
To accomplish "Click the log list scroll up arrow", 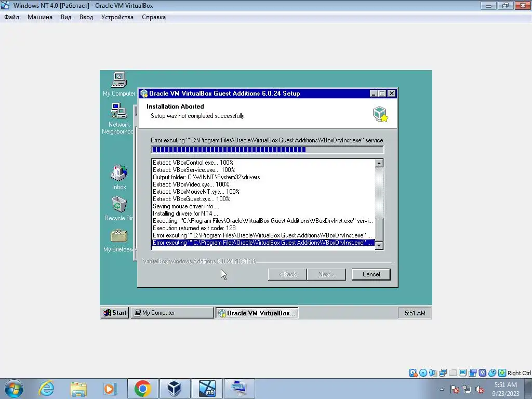I will point(379,163).
